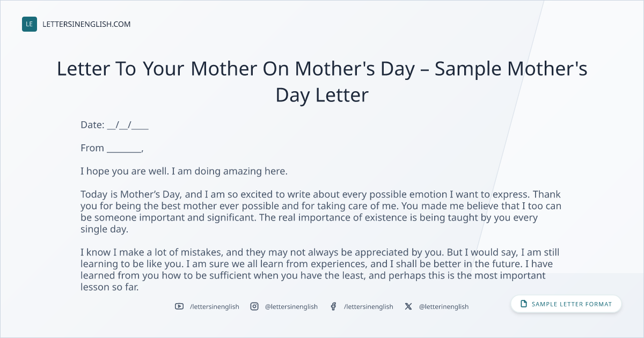Click the Sample Letter Format button
Image resolution: width=644 pixels, height=338 pixels.
[566, 304]
